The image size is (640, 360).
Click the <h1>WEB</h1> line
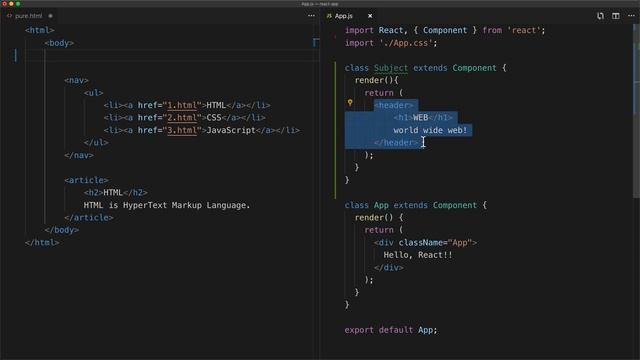(x=423, y=118)
